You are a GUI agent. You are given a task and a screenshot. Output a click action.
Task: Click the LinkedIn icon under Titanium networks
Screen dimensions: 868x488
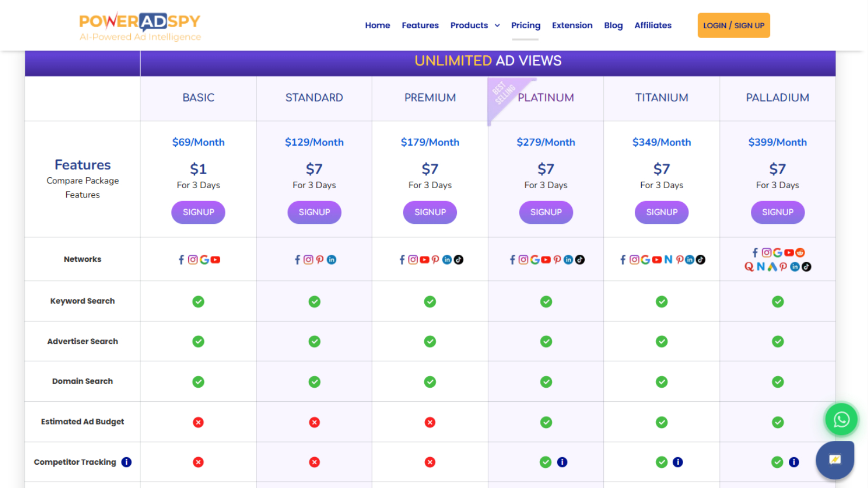(x=691, y=260)
